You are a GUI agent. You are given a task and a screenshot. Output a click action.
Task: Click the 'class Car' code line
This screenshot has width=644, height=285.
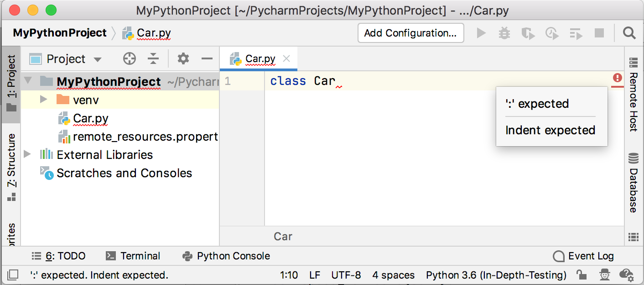pyautogui.click(x=303, y=81)
